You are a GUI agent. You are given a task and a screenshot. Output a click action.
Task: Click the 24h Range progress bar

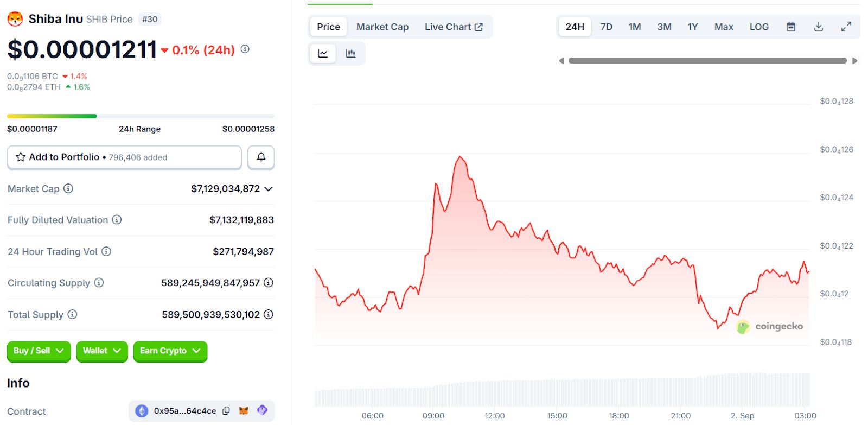pos(141,116)
